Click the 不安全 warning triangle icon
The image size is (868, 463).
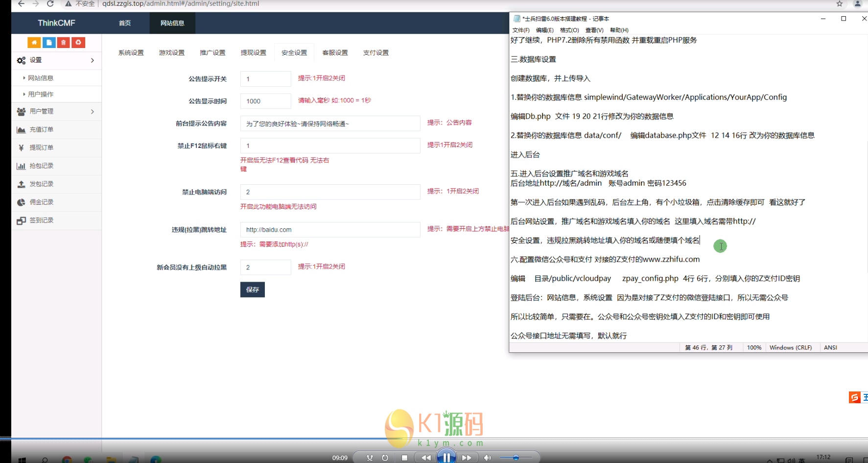(x=69, y=3)
